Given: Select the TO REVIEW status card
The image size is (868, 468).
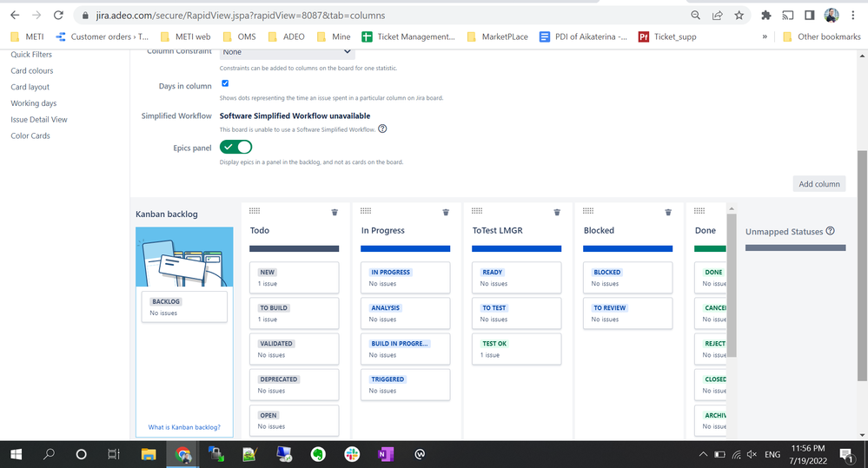Looking at the screenshot, I should (x=627, y=313).
